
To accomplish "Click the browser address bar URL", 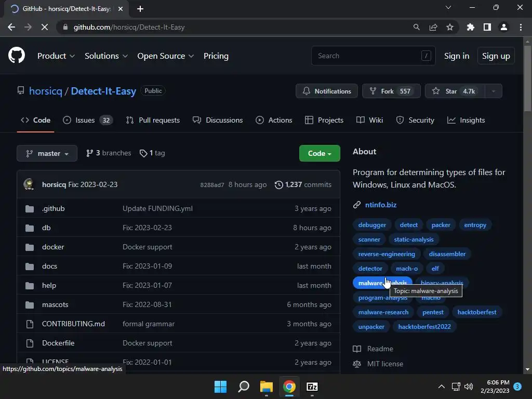I will click(129, 27).
